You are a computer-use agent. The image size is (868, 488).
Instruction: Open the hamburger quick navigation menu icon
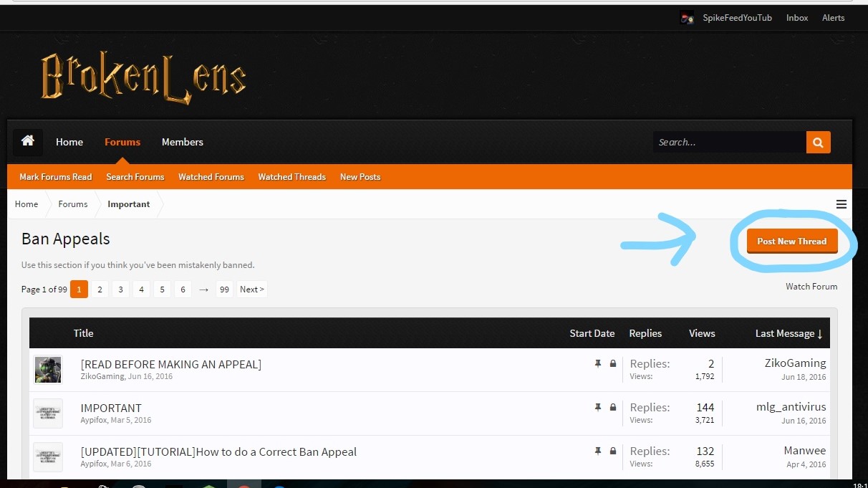(x=842, y=204)
